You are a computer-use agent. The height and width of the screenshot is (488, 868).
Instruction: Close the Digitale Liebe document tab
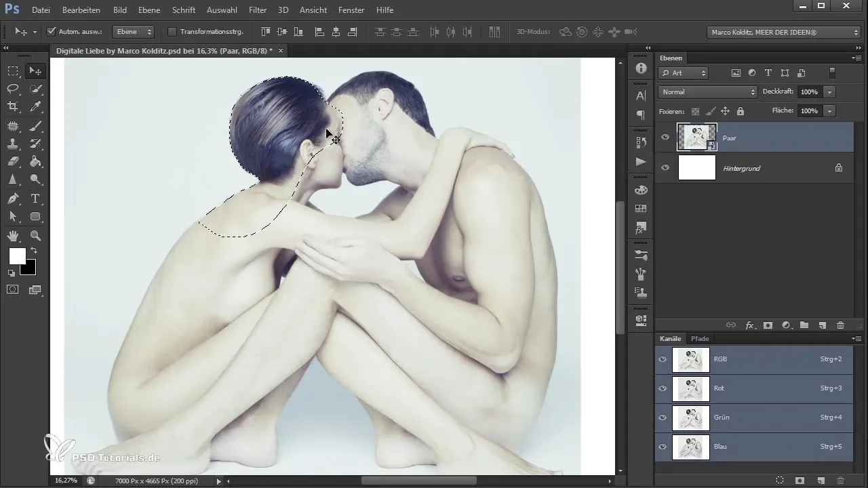(x=281, y=50)
